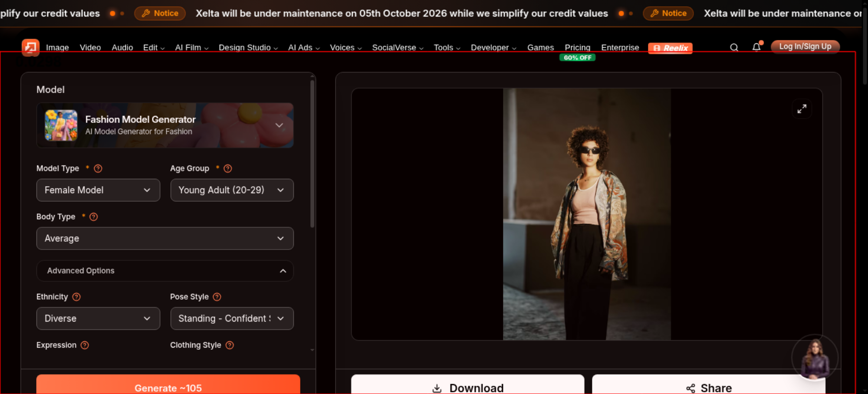This screenshot has width=868, height=394.
Task: Open the Pricing menu item
Action: (x=577, y=47)
